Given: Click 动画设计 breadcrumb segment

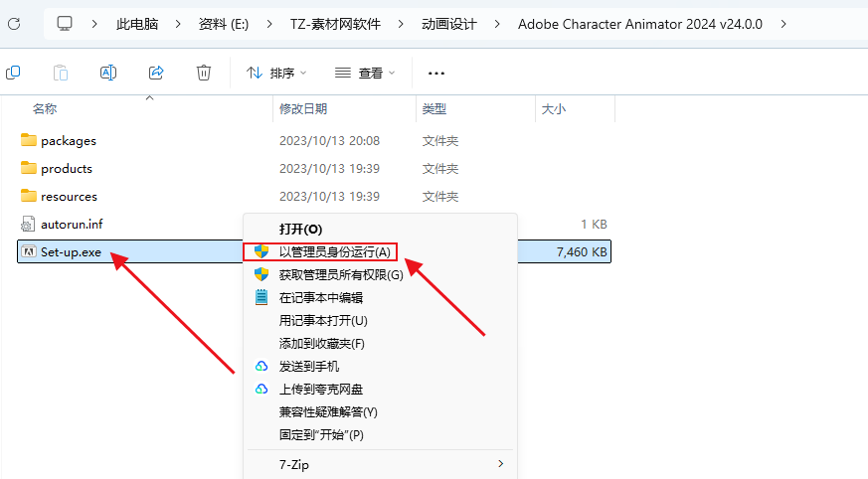Looking at the screenshot, I should click(x=449, y=24).
